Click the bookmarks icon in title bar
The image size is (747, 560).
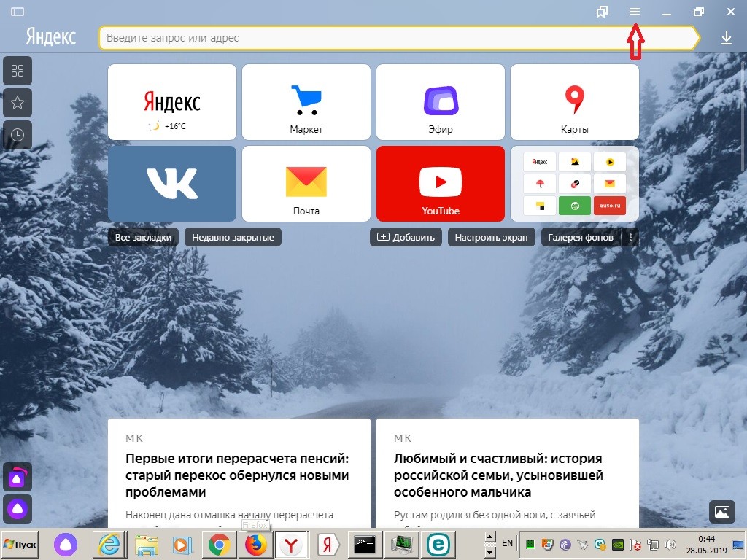point(602,12)
